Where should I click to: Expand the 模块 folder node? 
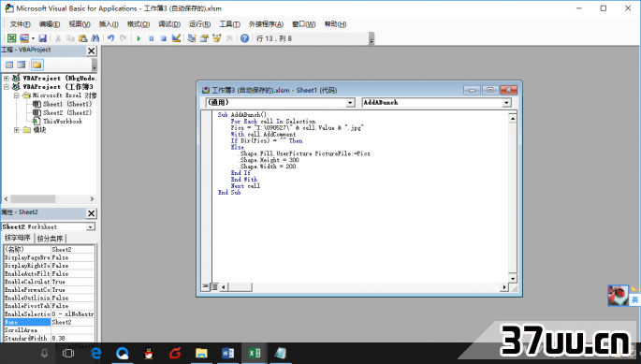click(16, 130)
